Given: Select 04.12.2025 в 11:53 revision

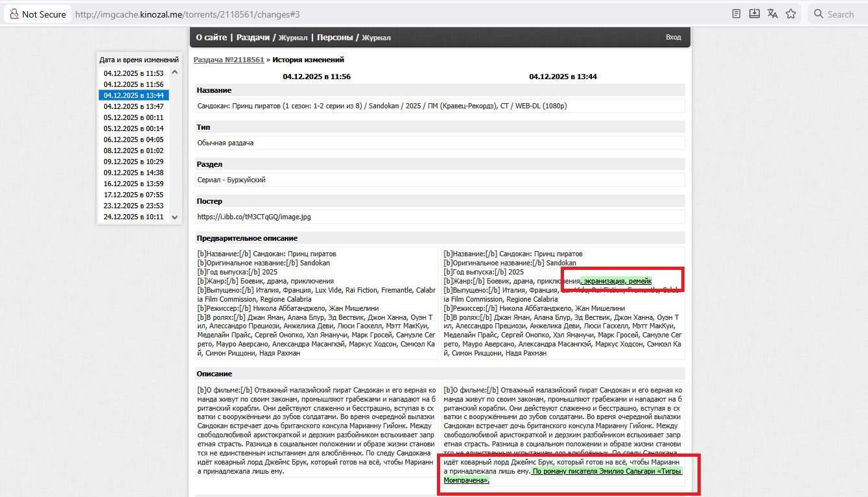Looking at the screenshot, I should [x=134, y=73].
